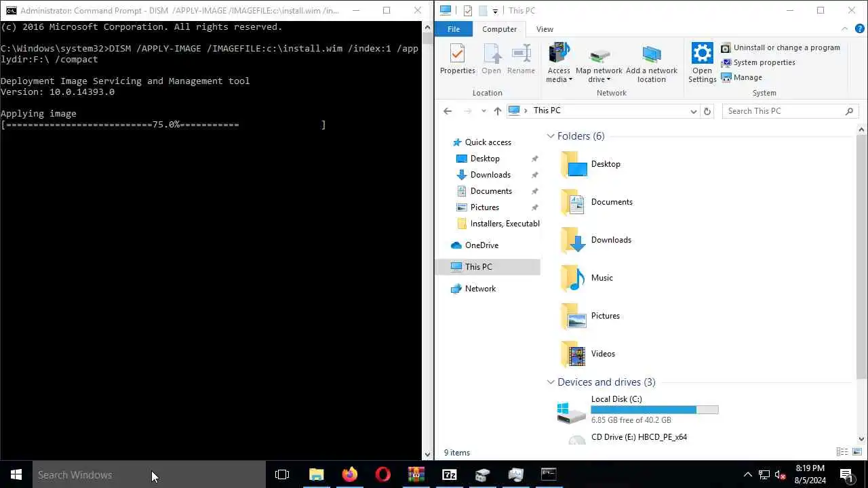Launch Firefox from taskbar
This screenshot has width=868, height=488.
(350, 474)
